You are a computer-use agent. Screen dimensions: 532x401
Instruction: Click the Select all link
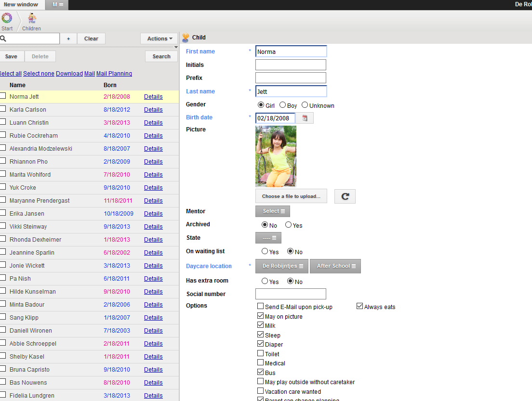[11, 74]
